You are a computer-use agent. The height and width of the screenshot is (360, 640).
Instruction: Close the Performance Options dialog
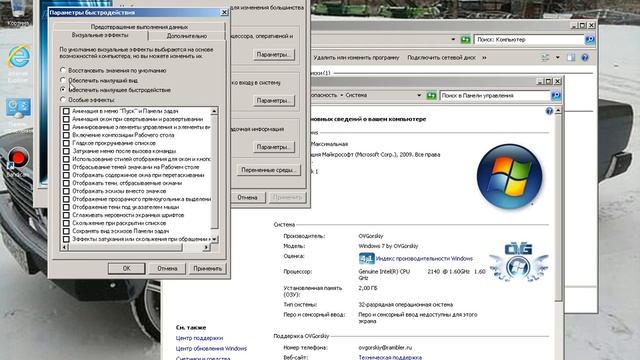click(x=224, y=12)
